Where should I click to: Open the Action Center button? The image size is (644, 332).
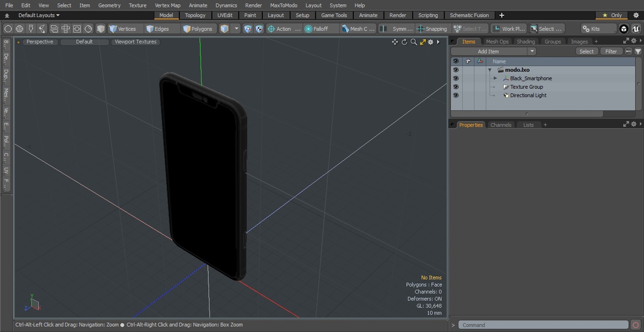click(x=283, y=29)
